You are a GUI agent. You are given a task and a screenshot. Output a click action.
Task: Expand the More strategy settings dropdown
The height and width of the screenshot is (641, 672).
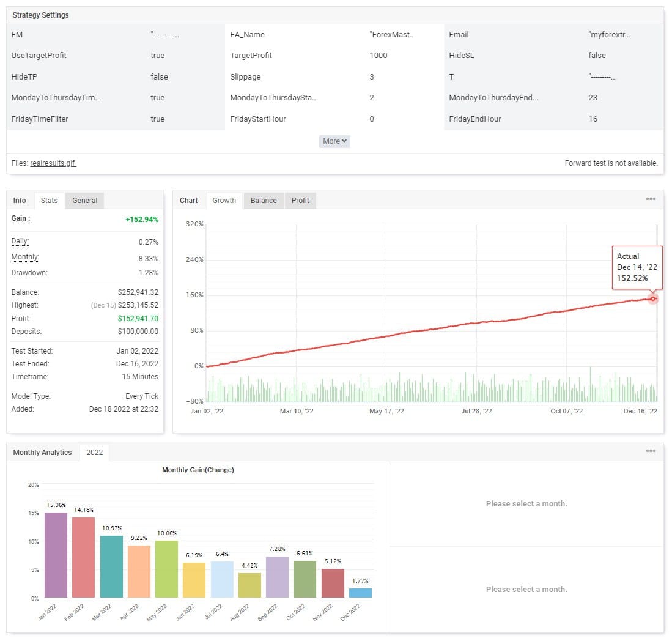click(334, 141)
